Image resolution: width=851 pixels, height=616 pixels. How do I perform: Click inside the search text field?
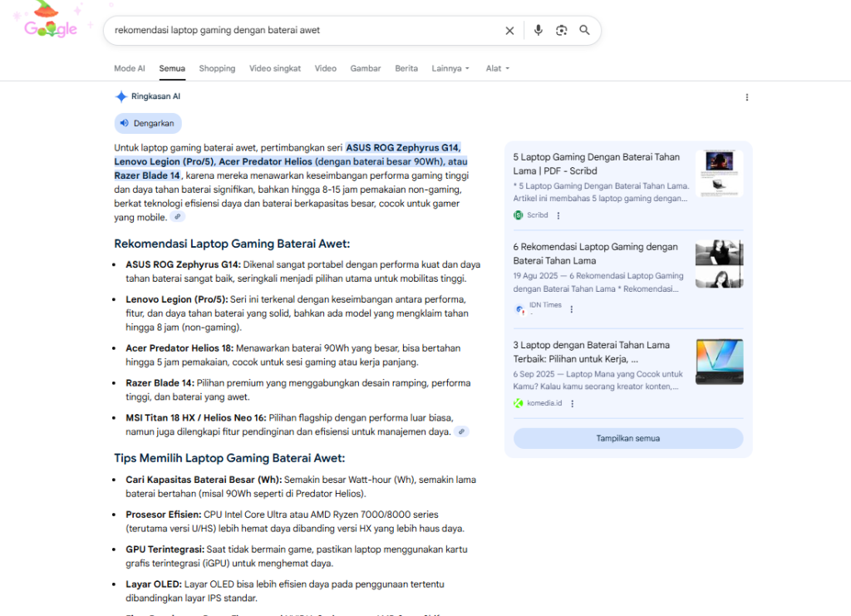click(299, 31)
